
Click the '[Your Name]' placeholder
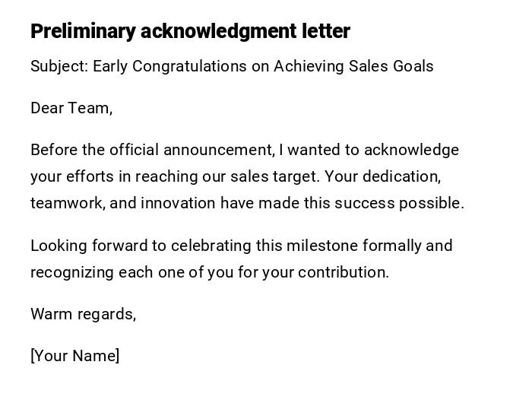point(74,356)
